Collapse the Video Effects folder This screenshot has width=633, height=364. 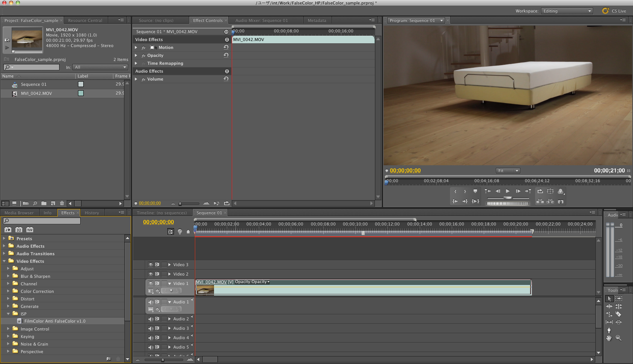point(4,261)
